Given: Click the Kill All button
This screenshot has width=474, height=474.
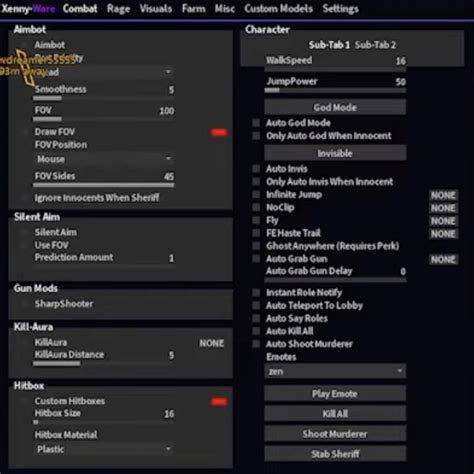Looking at the screenshot, I should 335,414.
